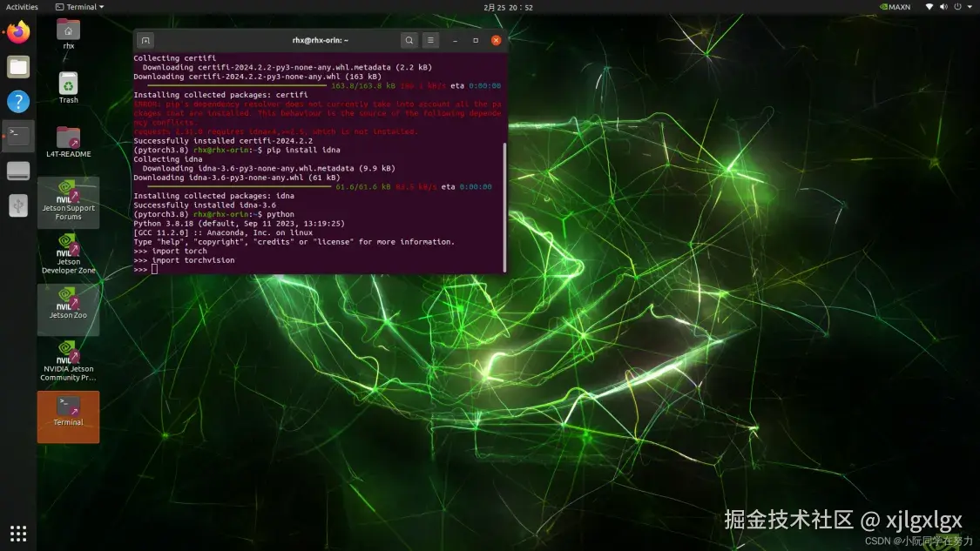Click the power icon in top bar
The height and width of the screenshot is (551, 980).
957,7
